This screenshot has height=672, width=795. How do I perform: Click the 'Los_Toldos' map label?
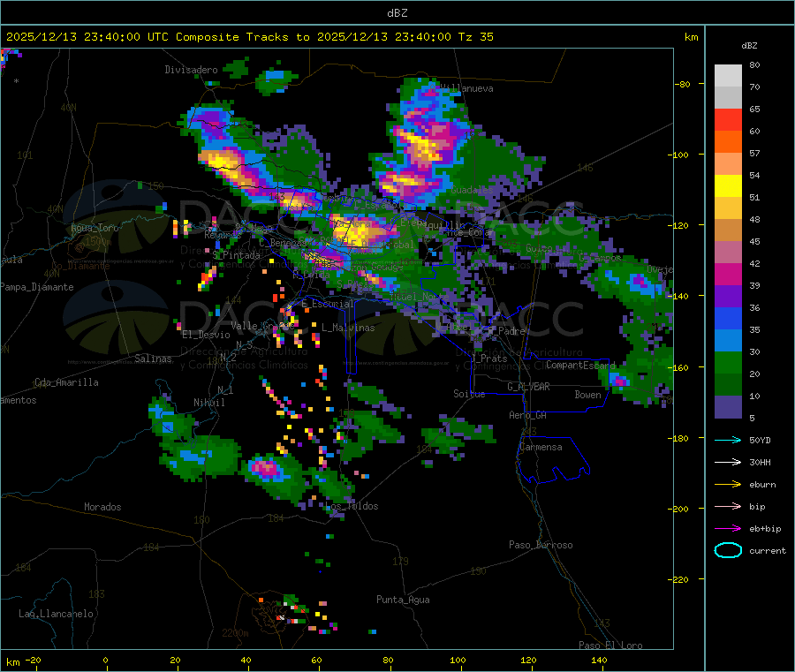[x=352, y=506]
